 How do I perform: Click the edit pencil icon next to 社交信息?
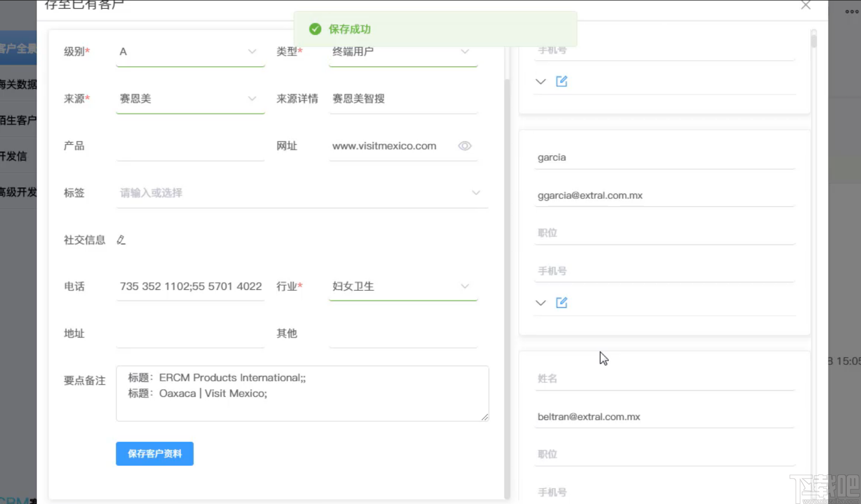pos(121,240)
